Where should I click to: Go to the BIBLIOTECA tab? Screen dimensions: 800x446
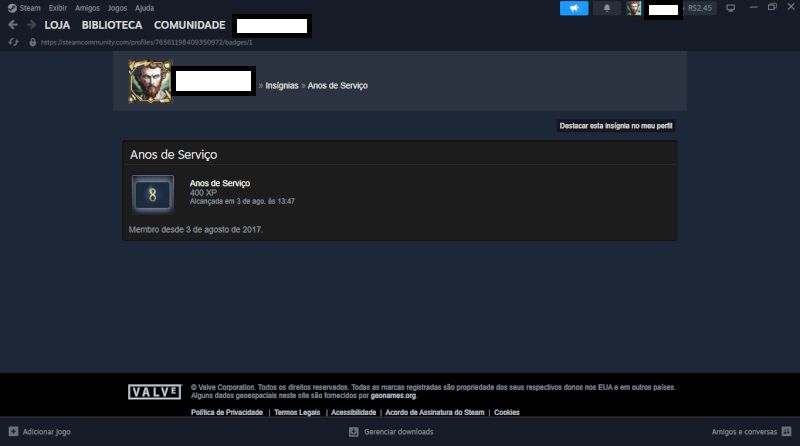pos(112,25)
